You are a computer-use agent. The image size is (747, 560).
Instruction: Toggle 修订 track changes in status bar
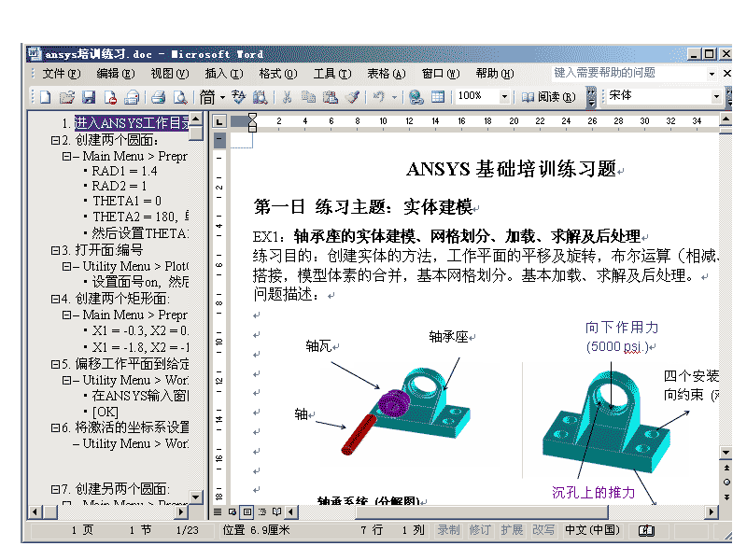click(x=480, y=530)
